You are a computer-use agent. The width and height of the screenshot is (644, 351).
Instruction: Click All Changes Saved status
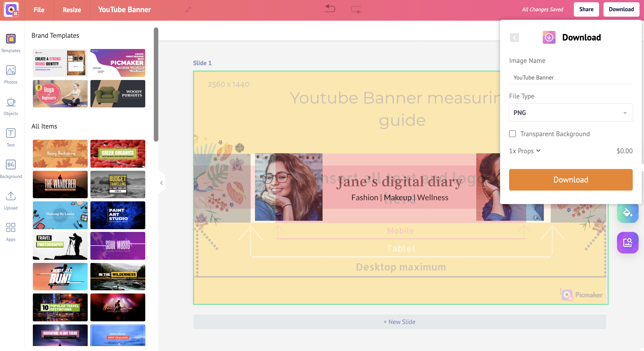(x=542, y=9)
